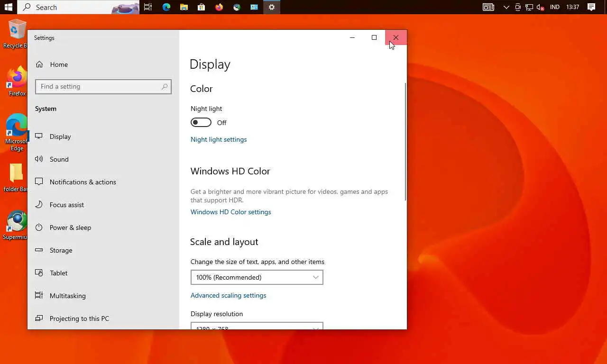
Task: Open Windows HD Color settings link
Action: pyautogui.click(x=231, y=212)
